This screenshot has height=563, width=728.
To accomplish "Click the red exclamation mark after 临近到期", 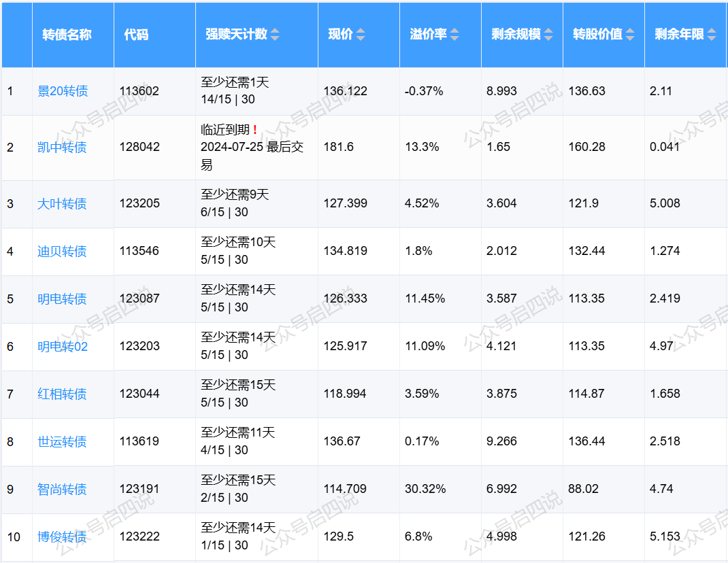I will (x=254, y=130).
